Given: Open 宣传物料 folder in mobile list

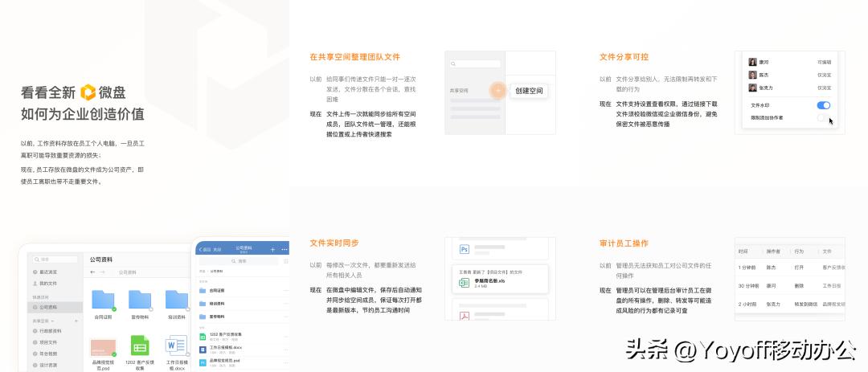Looking at the screenshot, I should click(244, 317).
